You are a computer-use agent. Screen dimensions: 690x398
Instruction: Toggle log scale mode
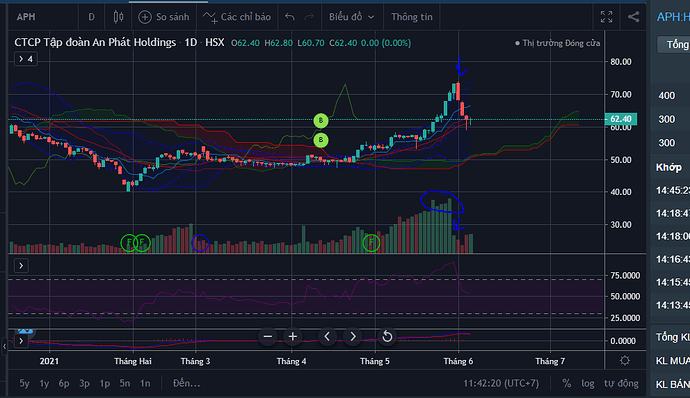(x=588, y=383)
